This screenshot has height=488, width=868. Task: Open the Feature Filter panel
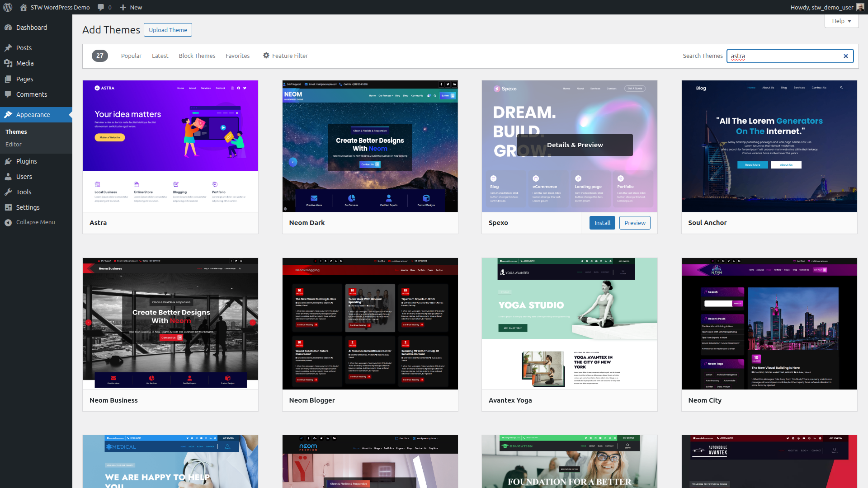tap(285, 56)
